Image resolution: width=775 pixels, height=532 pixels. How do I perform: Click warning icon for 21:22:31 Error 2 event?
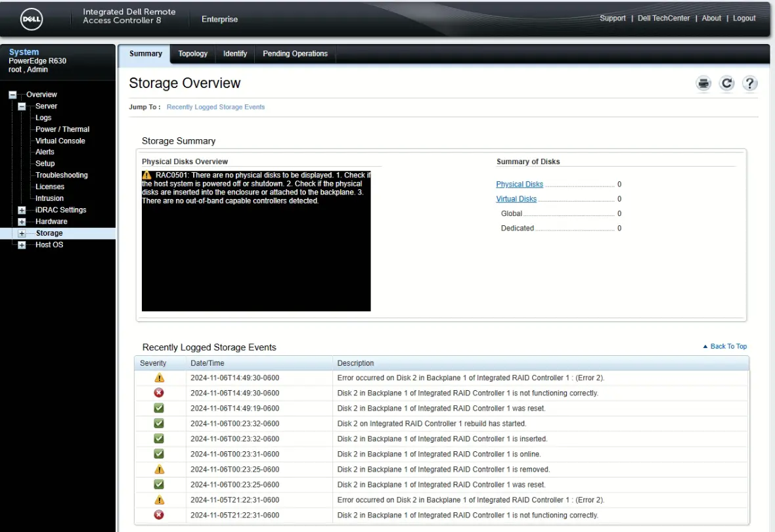coord(159,500)
